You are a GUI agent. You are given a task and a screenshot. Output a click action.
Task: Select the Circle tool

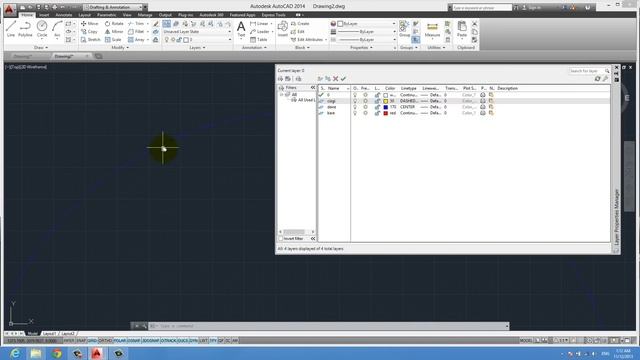pos(42,29)
